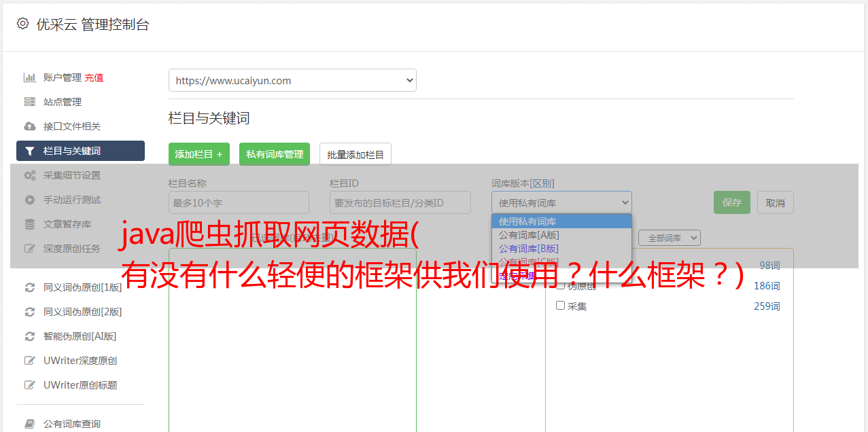Click the 栏目ID input field

click(x=400, y=202)
